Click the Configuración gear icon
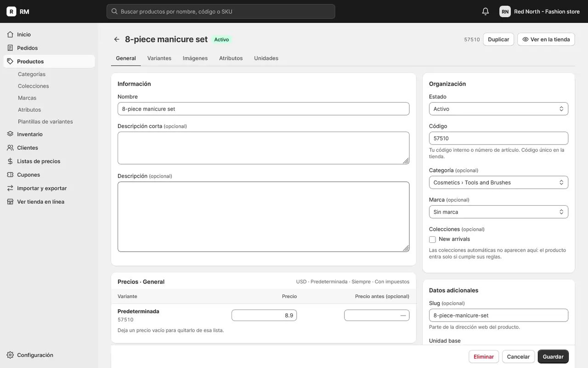This screenshot has height=368, width=588. coord(11,355)
